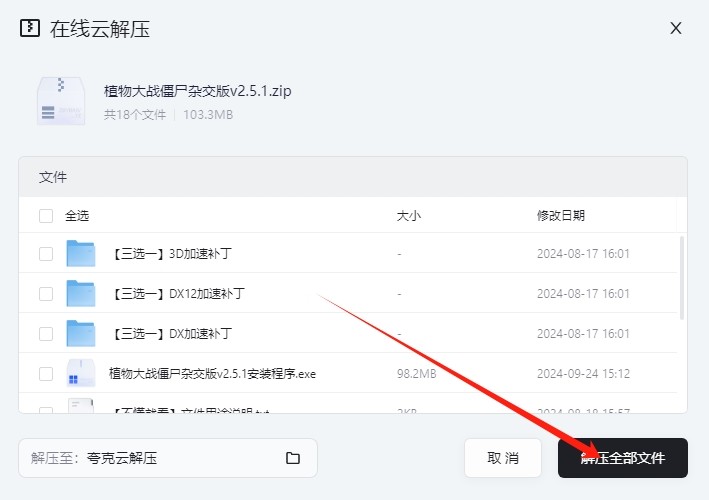
Task: Click the 解压至 destination path field
Action: (x=168, y=458)
